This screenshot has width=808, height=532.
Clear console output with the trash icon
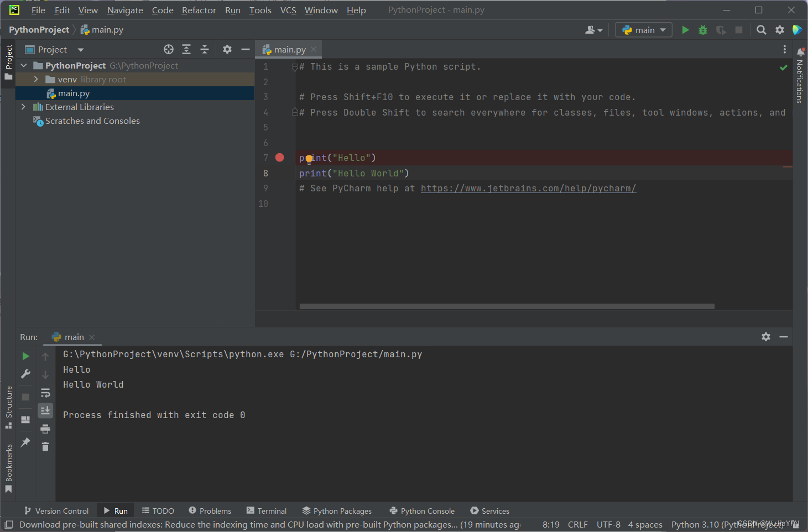[45, 446]
